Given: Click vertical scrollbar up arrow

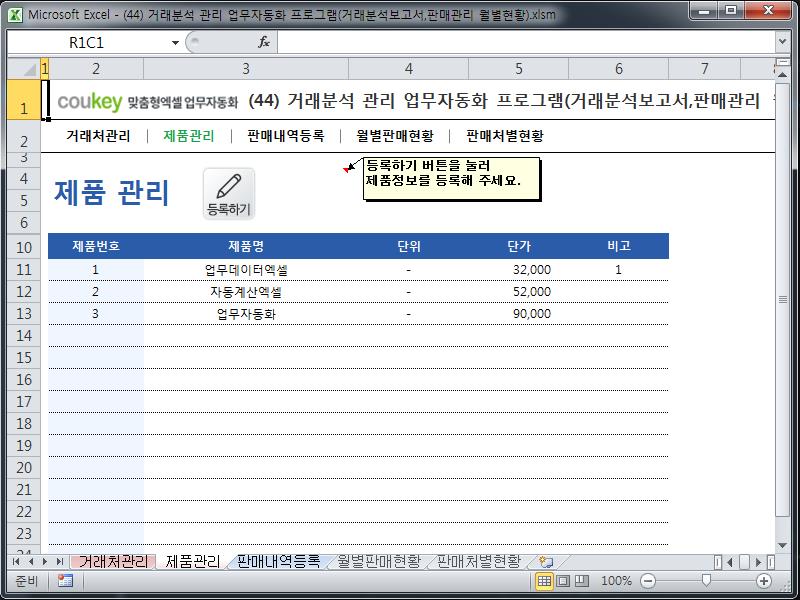Looking at the screenshot, I should pyautogui.click(x=782, y=75).
